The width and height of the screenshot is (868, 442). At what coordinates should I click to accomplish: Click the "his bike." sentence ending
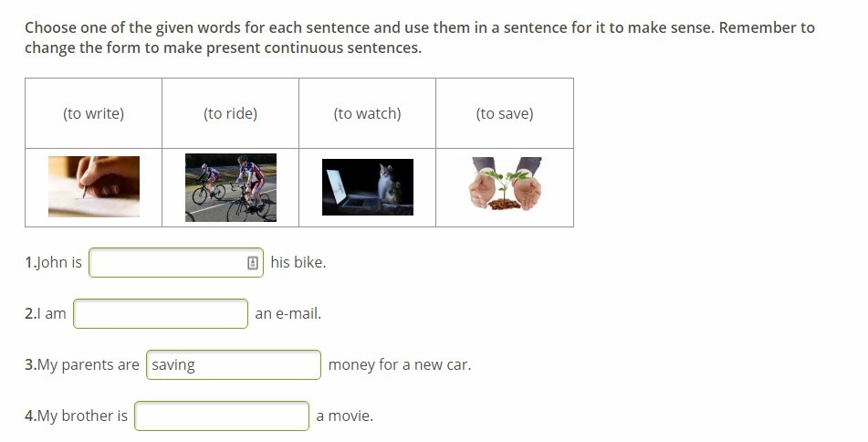(x=298, y=263)
